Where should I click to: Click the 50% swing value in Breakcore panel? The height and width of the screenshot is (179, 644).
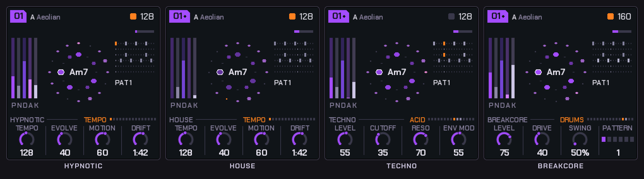point(580,153)
